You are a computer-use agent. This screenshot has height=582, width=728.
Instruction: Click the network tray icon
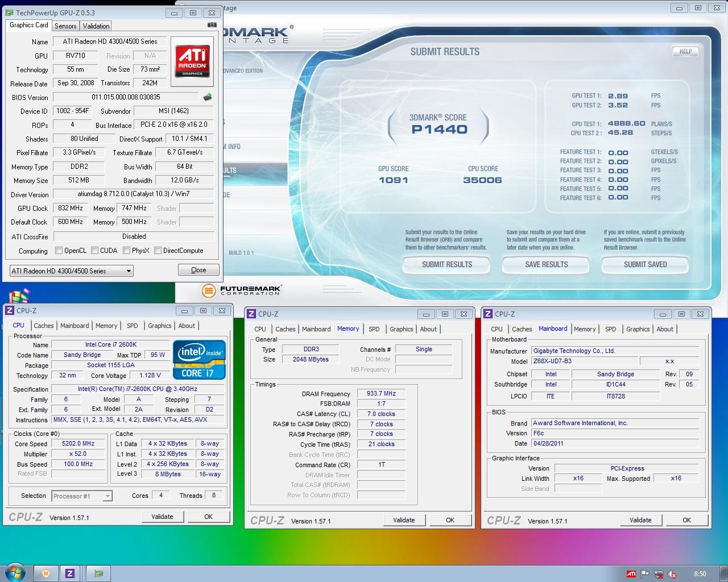point(659,574)
